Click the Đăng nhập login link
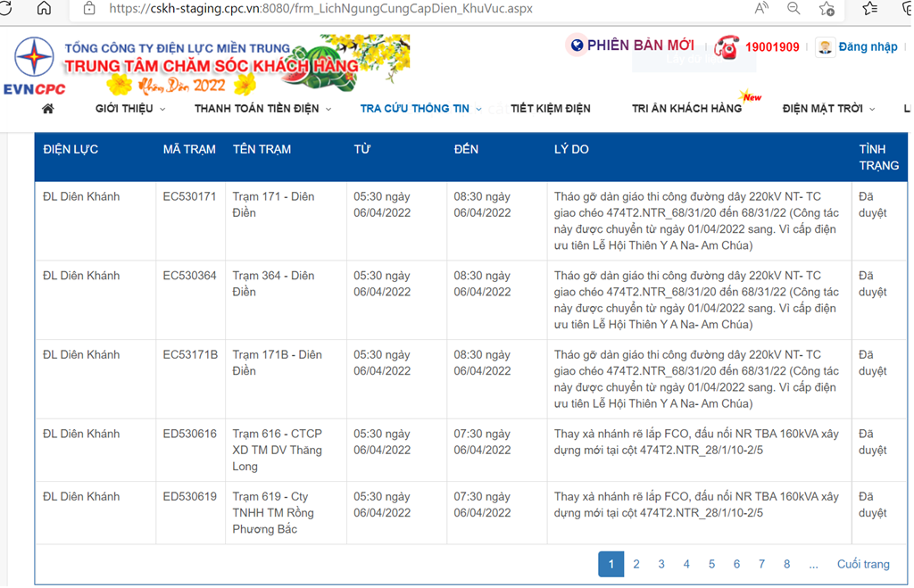 tap(868, 46)
